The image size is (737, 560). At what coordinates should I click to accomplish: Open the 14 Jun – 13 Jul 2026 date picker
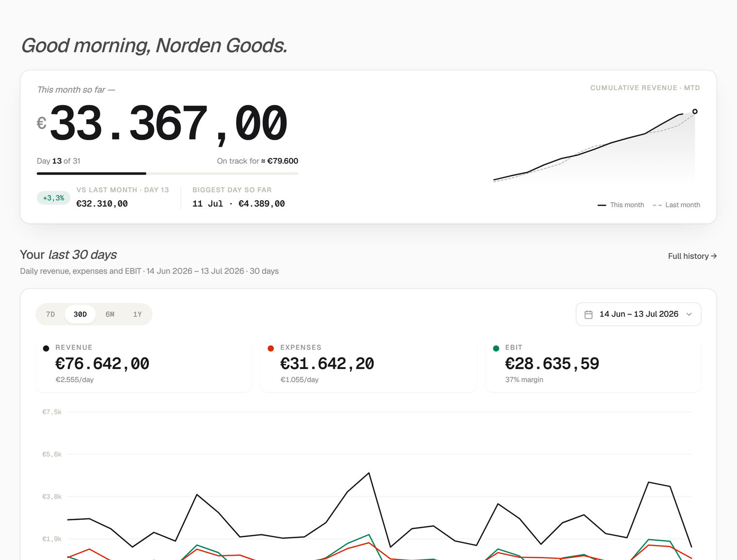pyautogui.click(x=639, y=314)
